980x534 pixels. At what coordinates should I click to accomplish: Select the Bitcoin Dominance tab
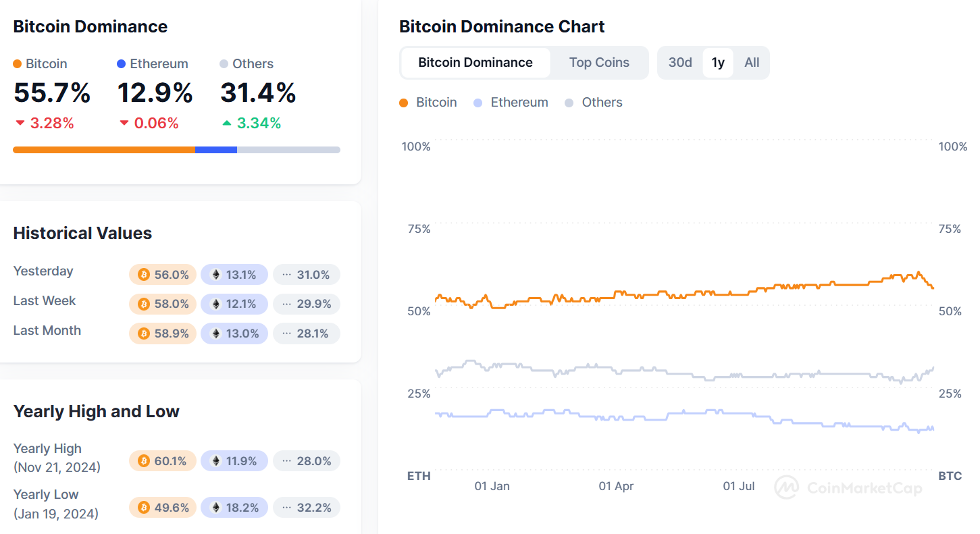tap(475, 63)
